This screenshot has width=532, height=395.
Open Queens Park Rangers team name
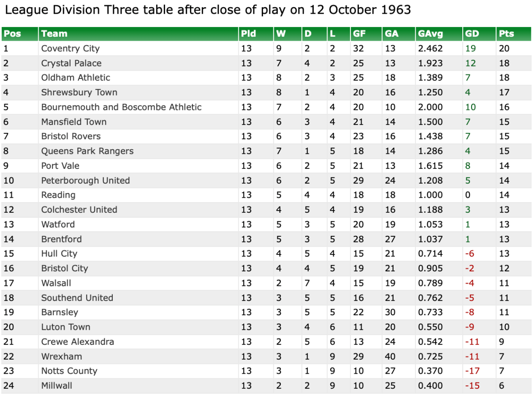tap(87, 151)
